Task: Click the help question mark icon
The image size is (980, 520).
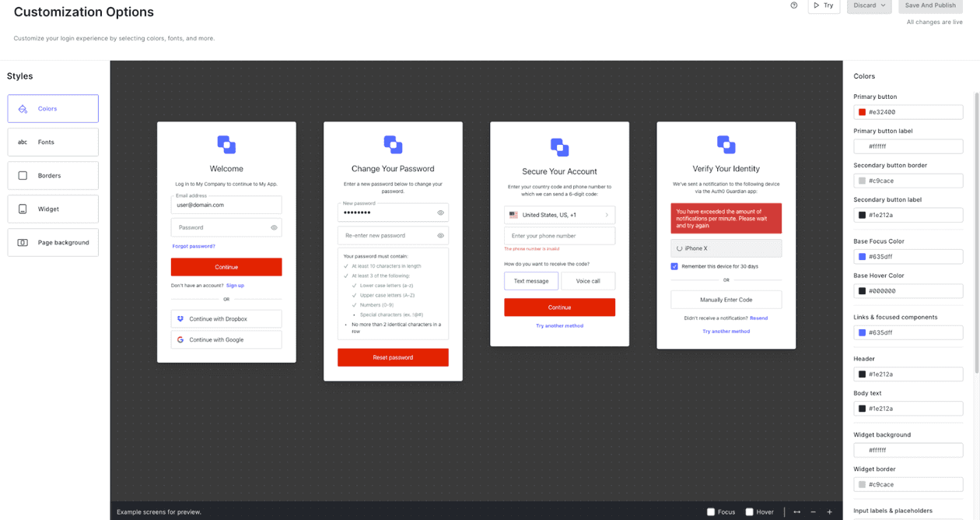Action: click(793, 5)
